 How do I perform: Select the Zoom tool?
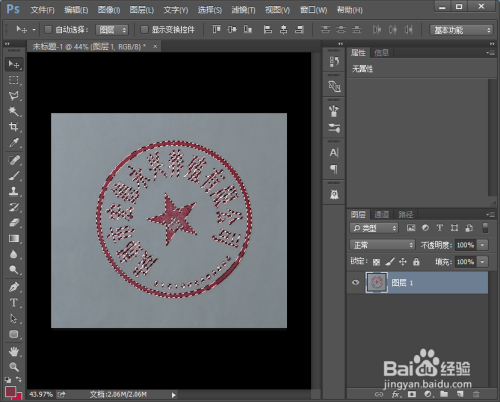pyautogui.click(x=14, y=367)
